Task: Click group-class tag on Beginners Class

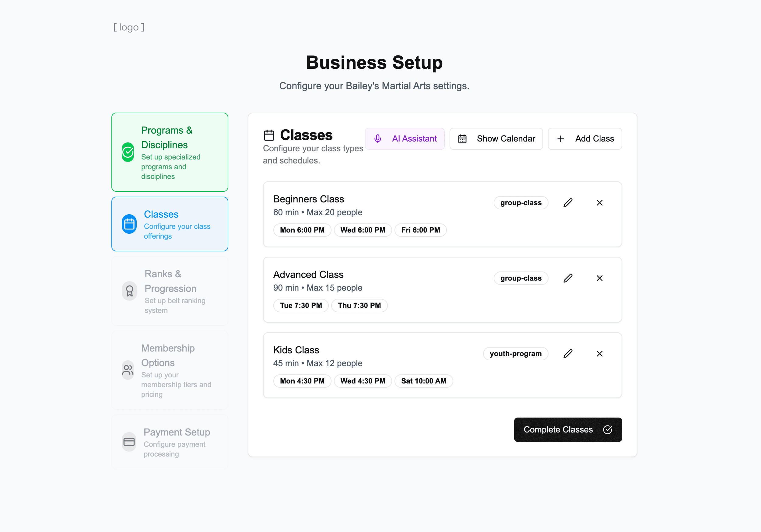Action: pos(521,202)
